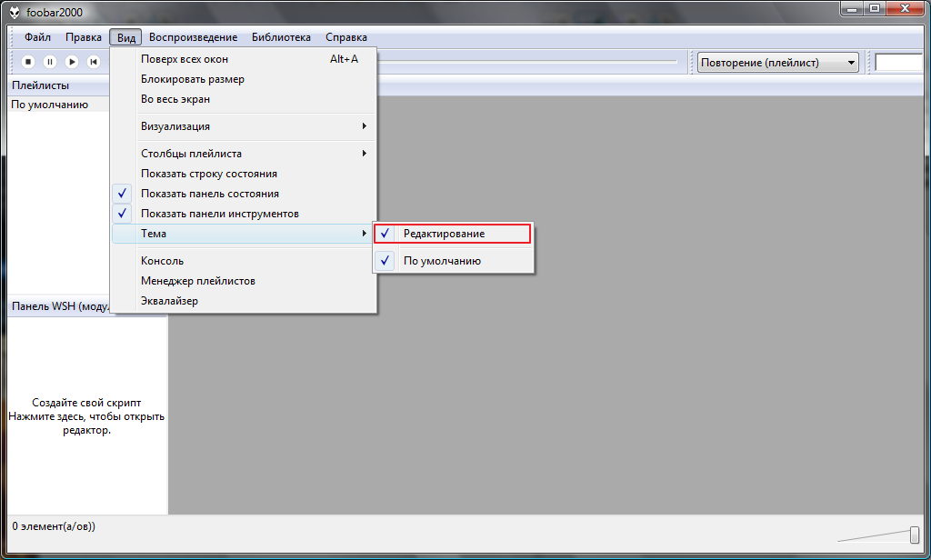Viewport: 931px width, 560px height.
Task: Click the search input field in toolbar
Action: coord(900,63)
